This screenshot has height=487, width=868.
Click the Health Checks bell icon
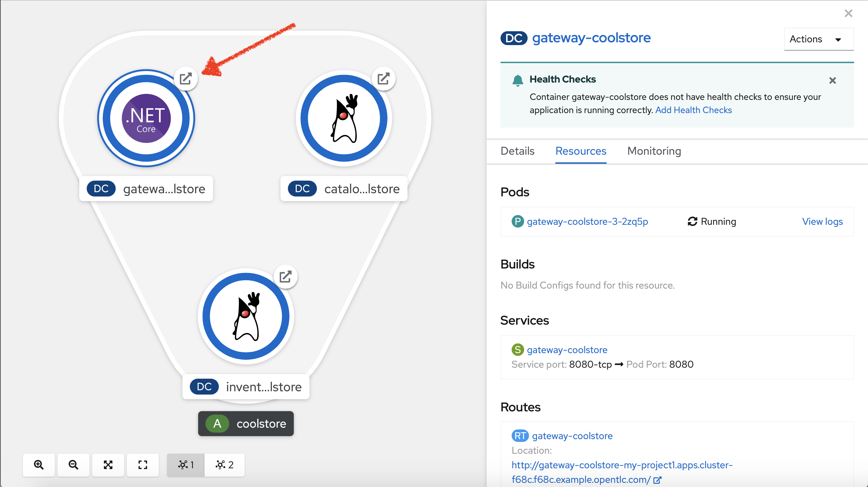pyautogui.click(x=518, y=80)
